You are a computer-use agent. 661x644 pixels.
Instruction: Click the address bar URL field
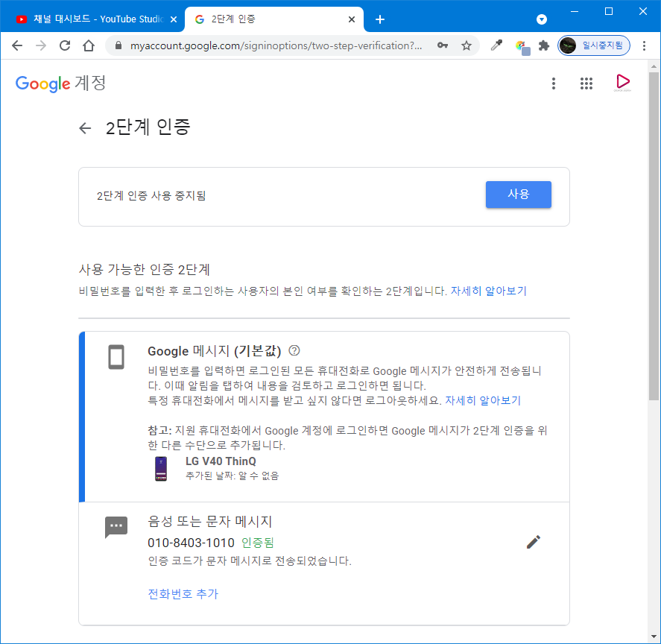click(x=276, y=45)
